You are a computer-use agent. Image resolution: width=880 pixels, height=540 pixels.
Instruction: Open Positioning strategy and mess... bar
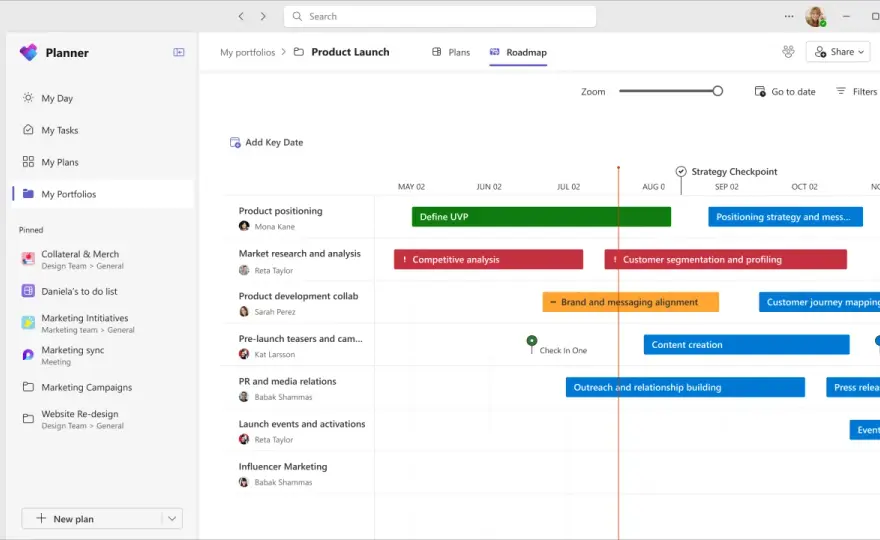785,217
